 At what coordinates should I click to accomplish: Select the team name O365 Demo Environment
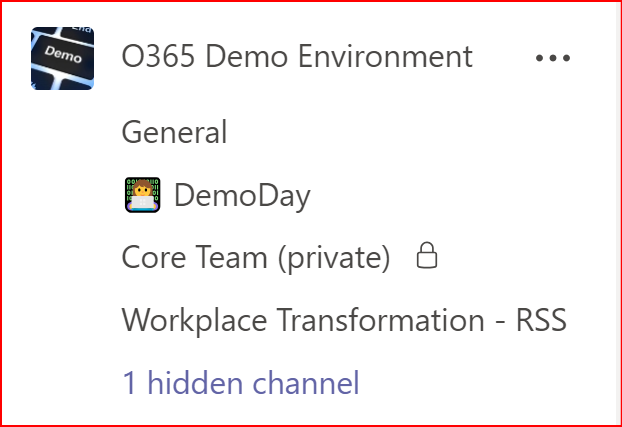pyautogui.click(x=297, y=58)
